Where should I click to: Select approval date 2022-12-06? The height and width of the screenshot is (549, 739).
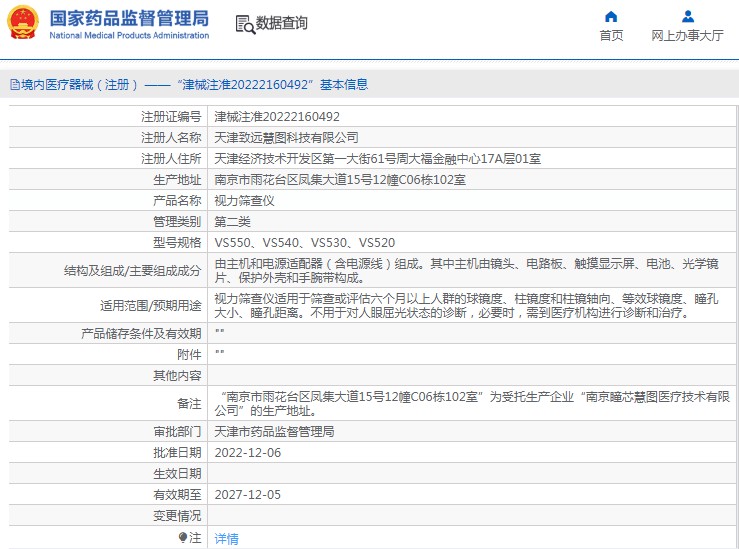click(x=248, y=453)
